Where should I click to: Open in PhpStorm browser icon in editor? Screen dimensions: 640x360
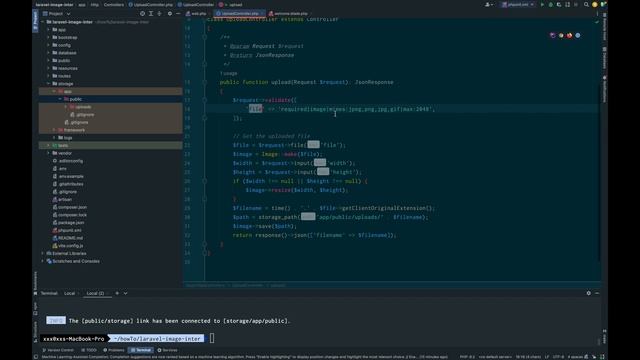(553, 36)
